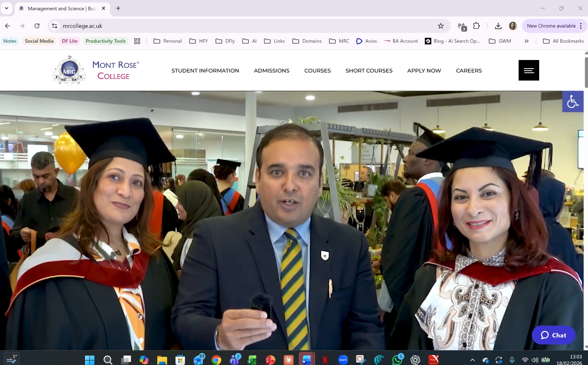This screenshot has width=588, height=365.
Task: Open Microsoft Word from the taskbar
Action: click(x=307, y=359)
